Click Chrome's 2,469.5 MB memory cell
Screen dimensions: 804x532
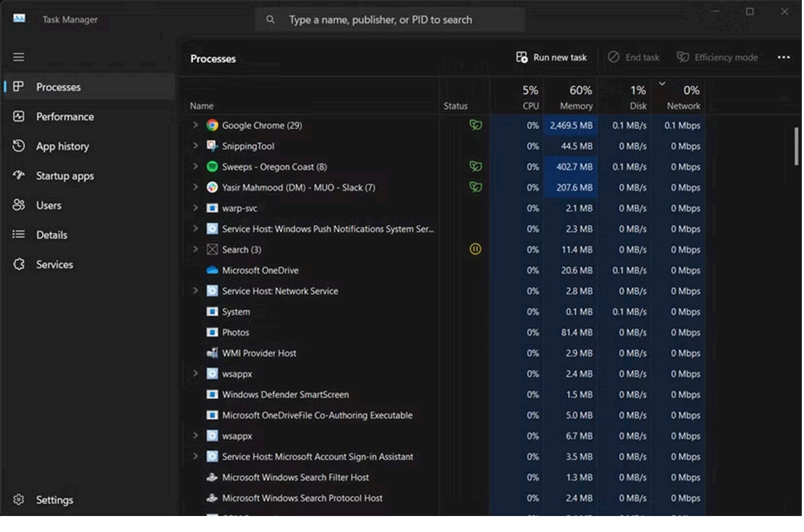[x=571, y=126]
